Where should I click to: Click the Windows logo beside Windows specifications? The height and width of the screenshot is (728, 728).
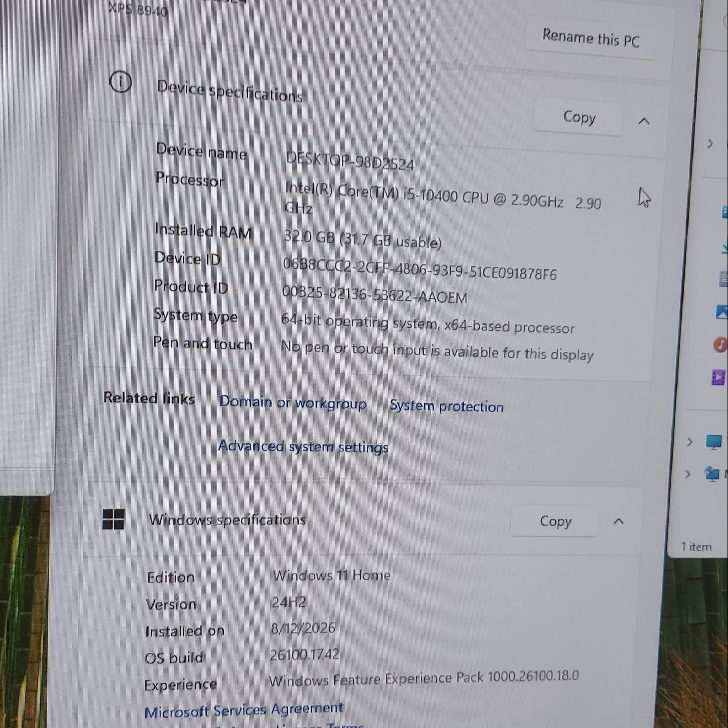(113, 519)
